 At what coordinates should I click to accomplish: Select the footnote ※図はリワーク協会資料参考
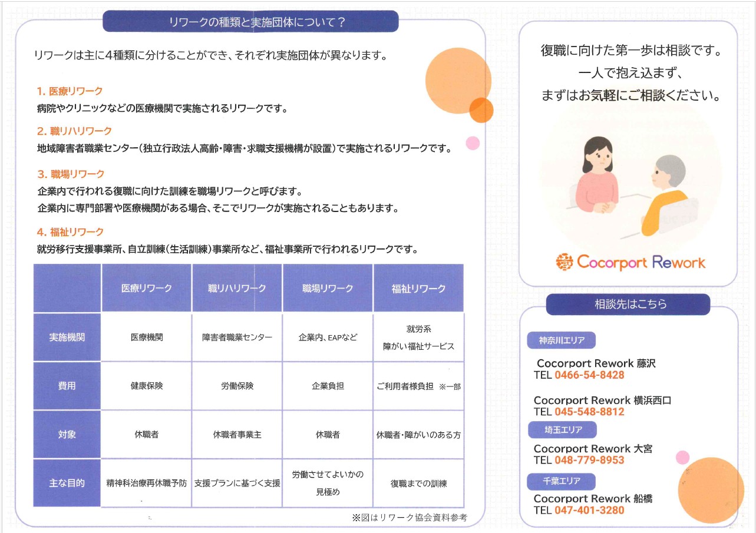pyautogui.click(x=410, y=518)
